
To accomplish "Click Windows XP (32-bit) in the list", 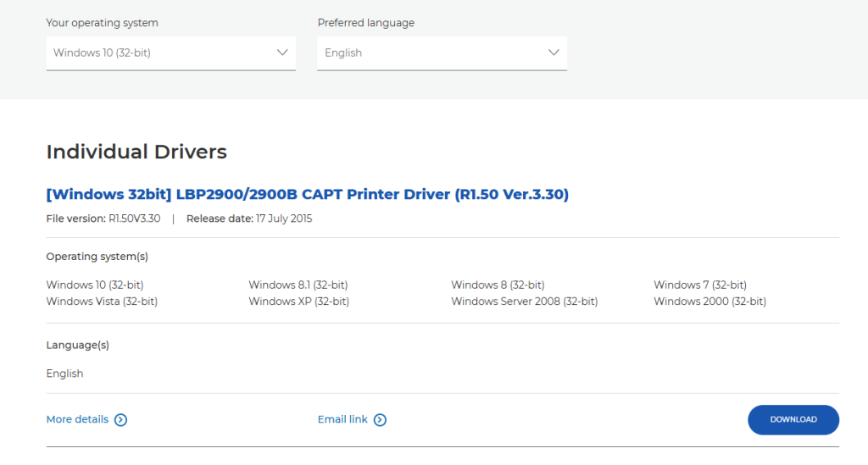I will 299,302.
